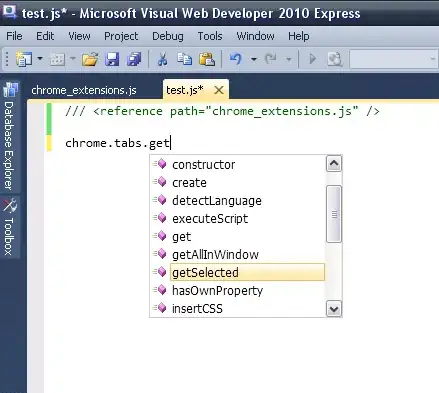Click the Copy icon in toolbar
The width and height of the screenshot is (439, 393).
pos(184,59)
